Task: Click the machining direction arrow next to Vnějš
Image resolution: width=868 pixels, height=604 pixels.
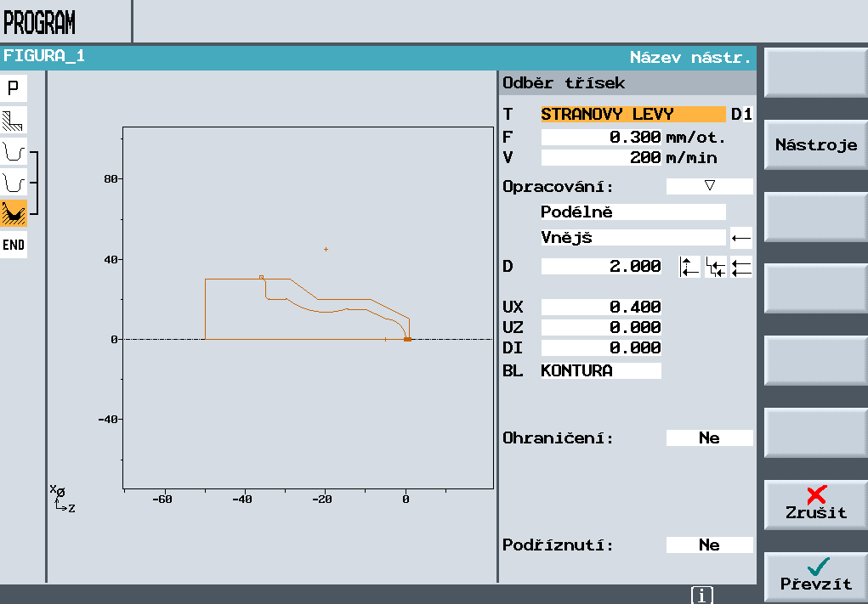Action: pos(741,238)
